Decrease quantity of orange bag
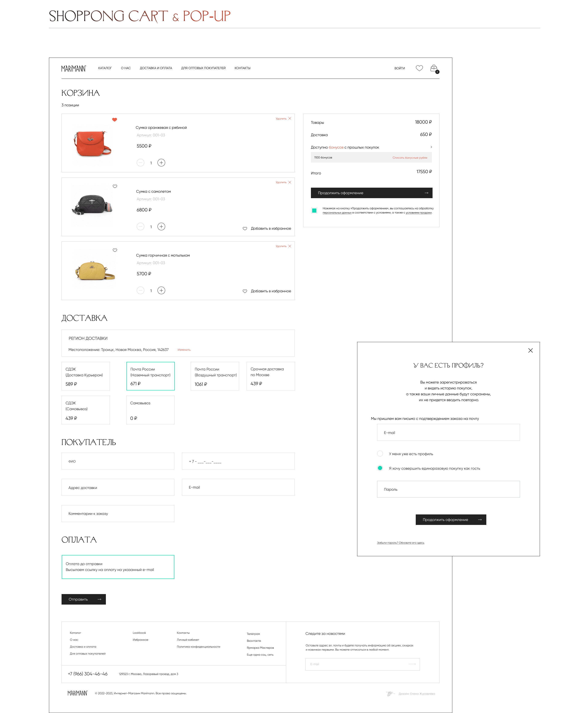Image resolution: width=588 pixels, height=713 pixels. (x=141, y=163)
